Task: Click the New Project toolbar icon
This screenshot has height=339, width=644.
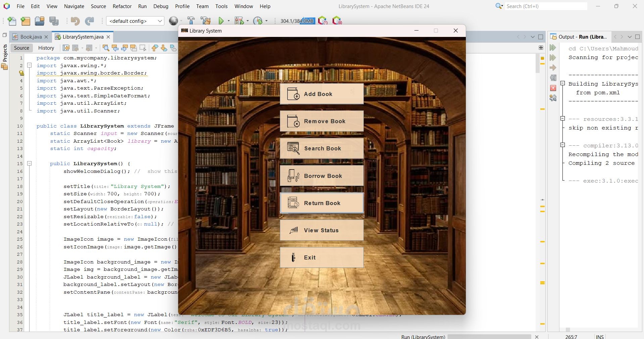Action: (x=26, y=21)
